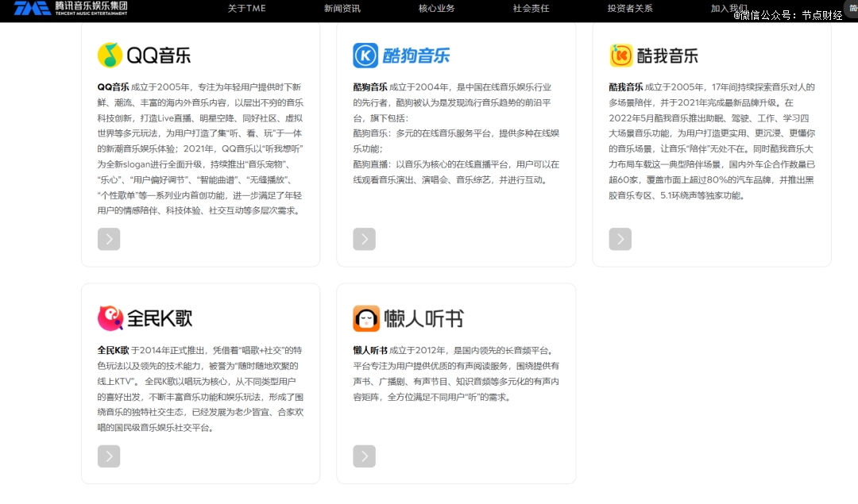Go to 社会责任 in the top navigation
The width and height of the screenshot is (858, 504).
(x=531, y=9)
